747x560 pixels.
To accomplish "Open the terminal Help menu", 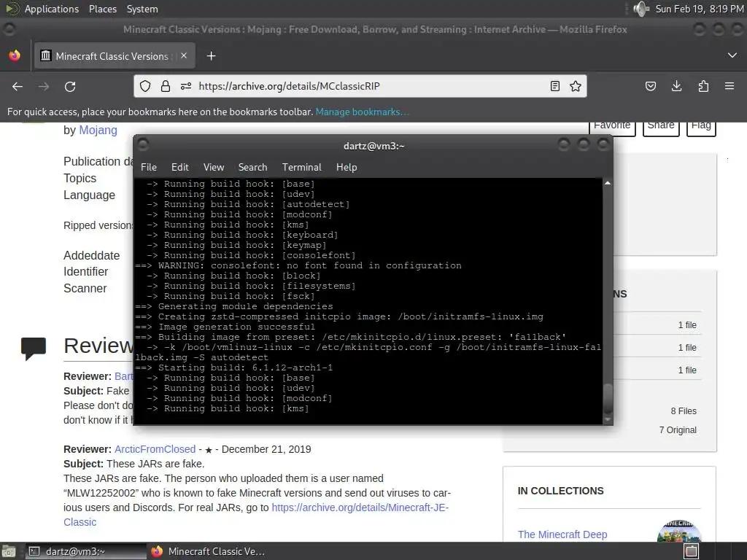I will 347,167.
